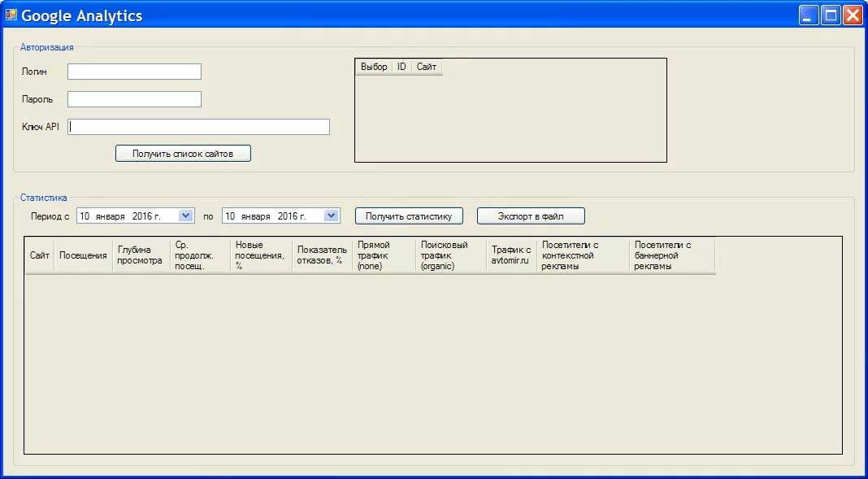The image size is (868, 479).
Task: Sort by the Сайт column in statistics table
Action: 39,255
